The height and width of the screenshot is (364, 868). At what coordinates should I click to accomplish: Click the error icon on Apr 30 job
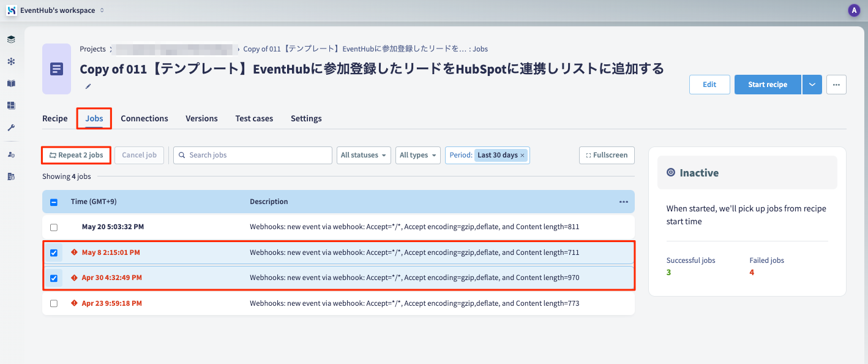pos(74,278)
